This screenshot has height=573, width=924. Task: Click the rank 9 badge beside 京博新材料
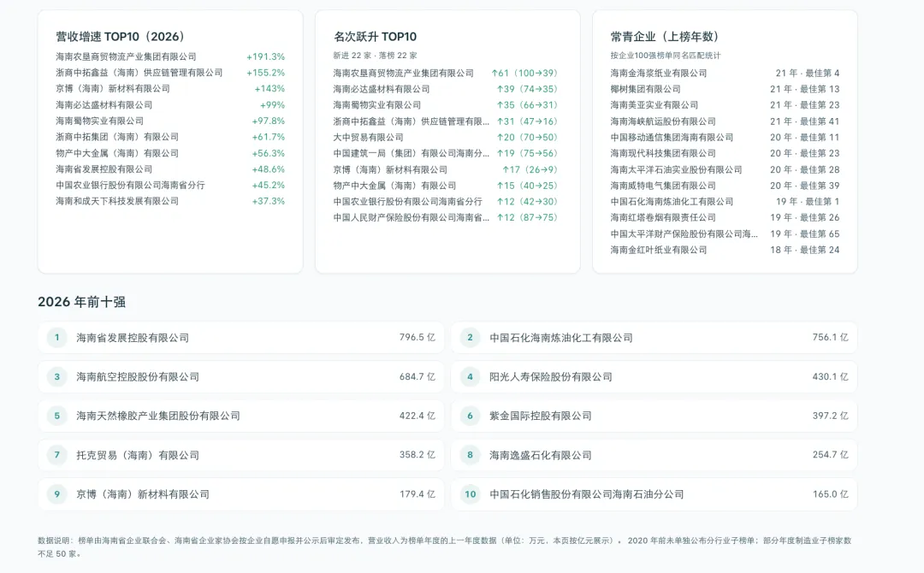click(57, 494)
